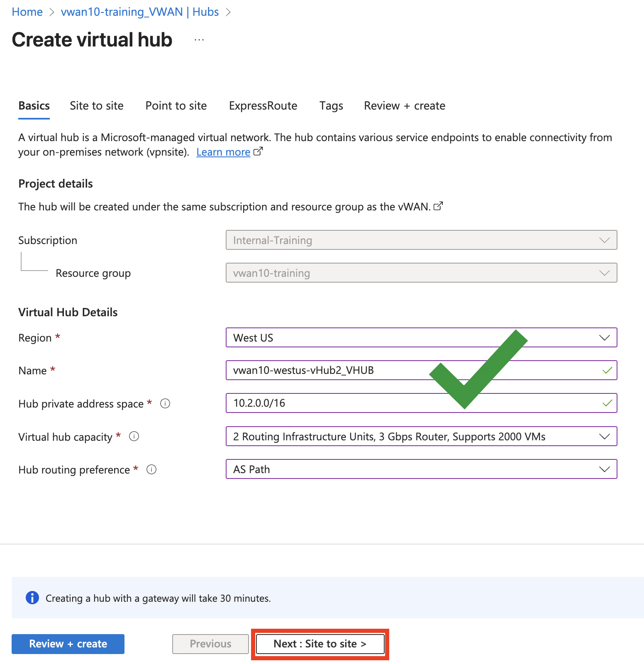Expand the Region dropdown showing West US
The height and width of the screenshot is (664, 644).
click(421, 337)
